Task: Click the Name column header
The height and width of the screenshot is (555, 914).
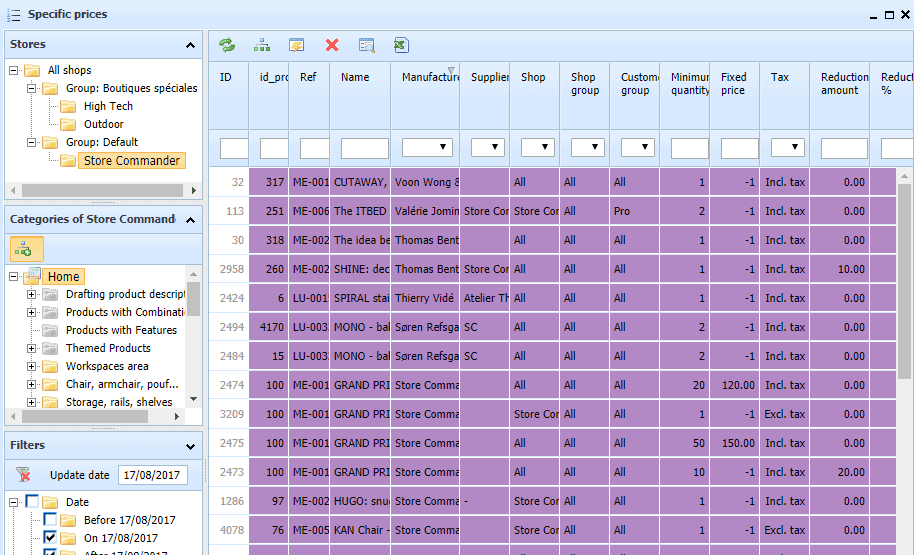Action: (x=355, y=77)
